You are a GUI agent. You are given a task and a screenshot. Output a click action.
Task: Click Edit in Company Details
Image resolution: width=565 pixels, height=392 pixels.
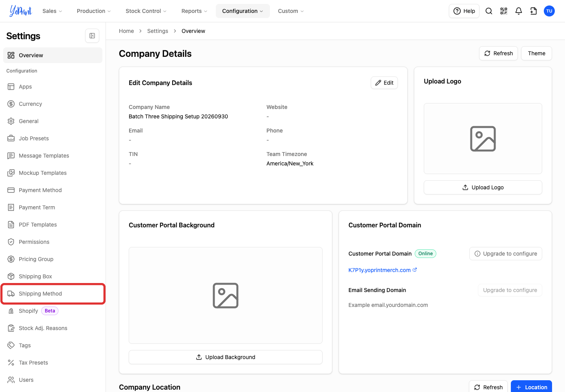coord(384,83)
